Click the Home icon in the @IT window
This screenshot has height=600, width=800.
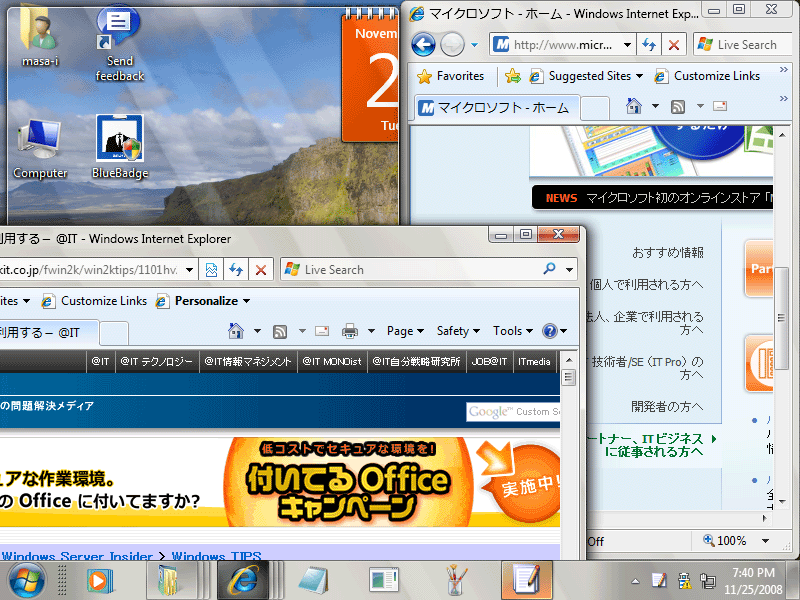pos(236,331)
